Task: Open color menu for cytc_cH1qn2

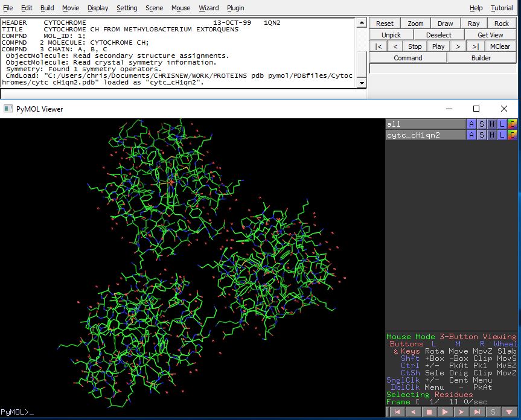Action: 513,135
